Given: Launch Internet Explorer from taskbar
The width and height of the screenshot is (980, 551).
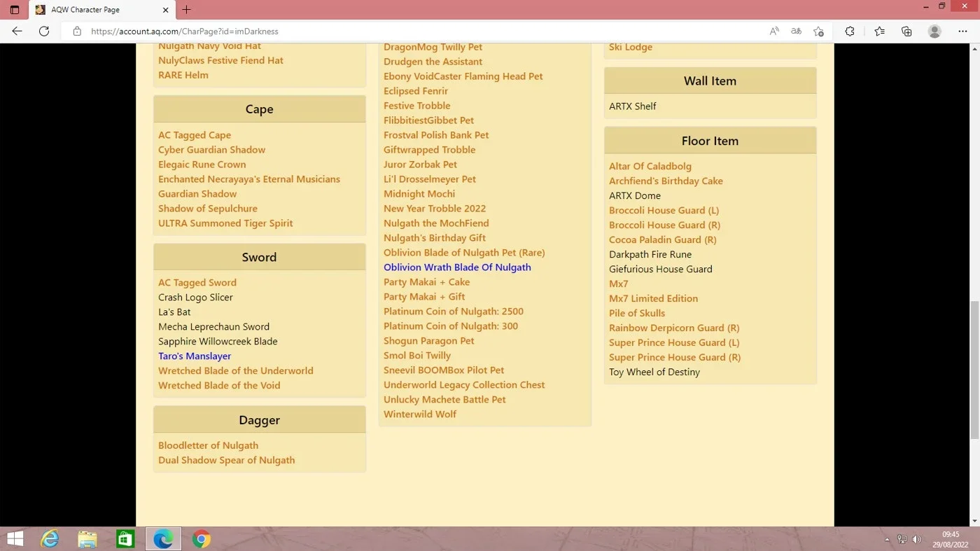Looking at the screenshot, I should pos(50,539).
